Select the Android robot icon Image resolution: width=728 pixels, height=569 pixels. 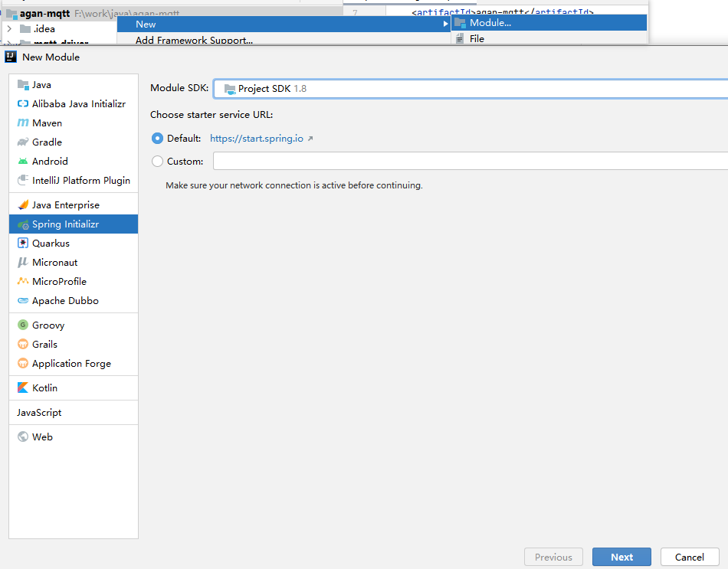point(23,162)
